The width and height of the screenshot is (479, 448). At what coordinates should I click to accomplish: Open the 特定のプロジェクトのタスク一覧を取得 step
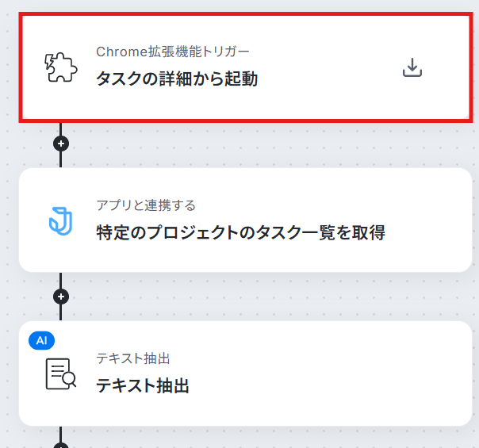pyautogui.click(x=240, y=232)
